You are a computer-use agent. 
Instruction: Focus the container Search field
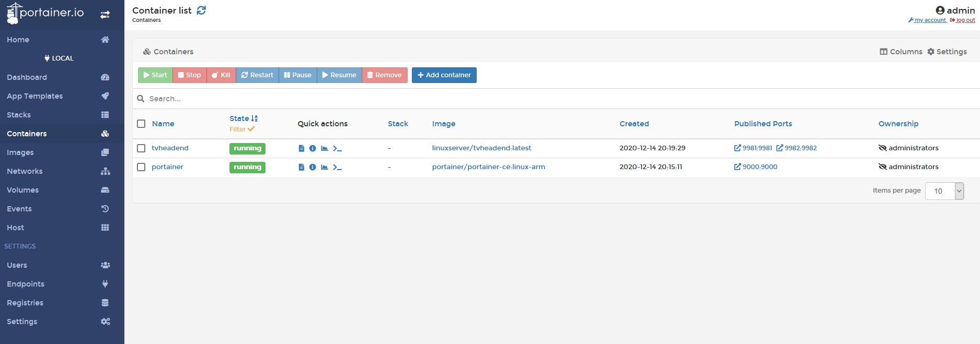pyautogui.click(x=556, y=99)
